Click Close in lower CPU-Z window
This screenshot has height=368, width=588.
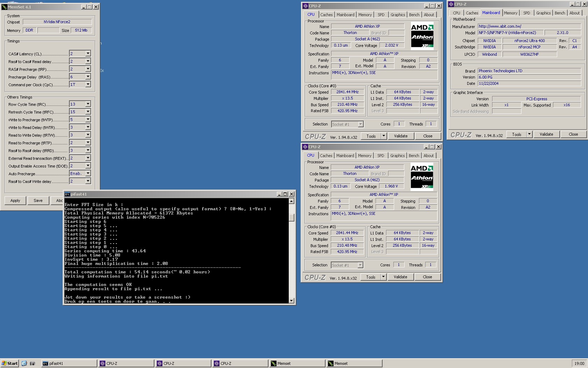427,277
